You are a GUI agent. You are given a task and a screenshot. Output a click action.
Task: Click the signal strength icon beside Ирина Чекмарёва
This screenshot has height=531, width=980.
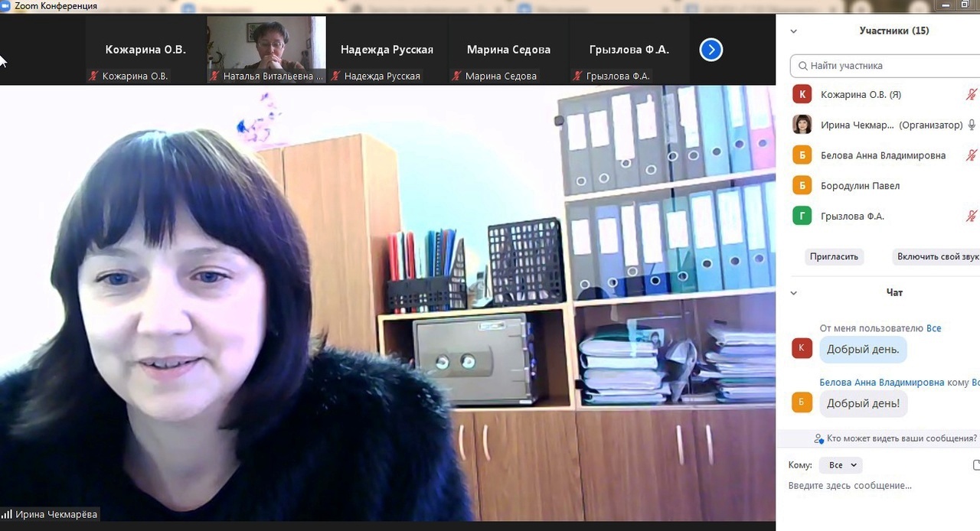[7, 515]
